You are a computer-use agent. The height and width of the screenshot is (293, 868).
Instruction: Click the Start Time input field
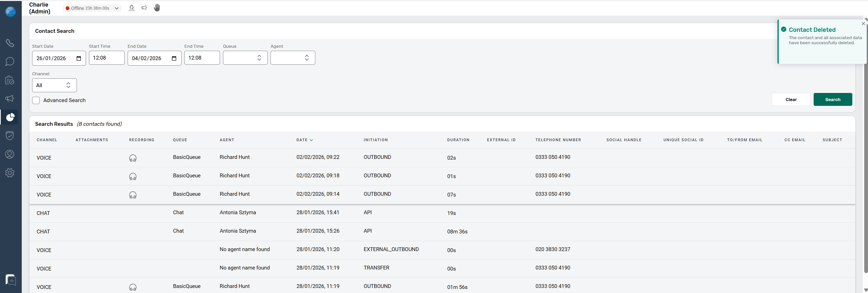[106, 58]
